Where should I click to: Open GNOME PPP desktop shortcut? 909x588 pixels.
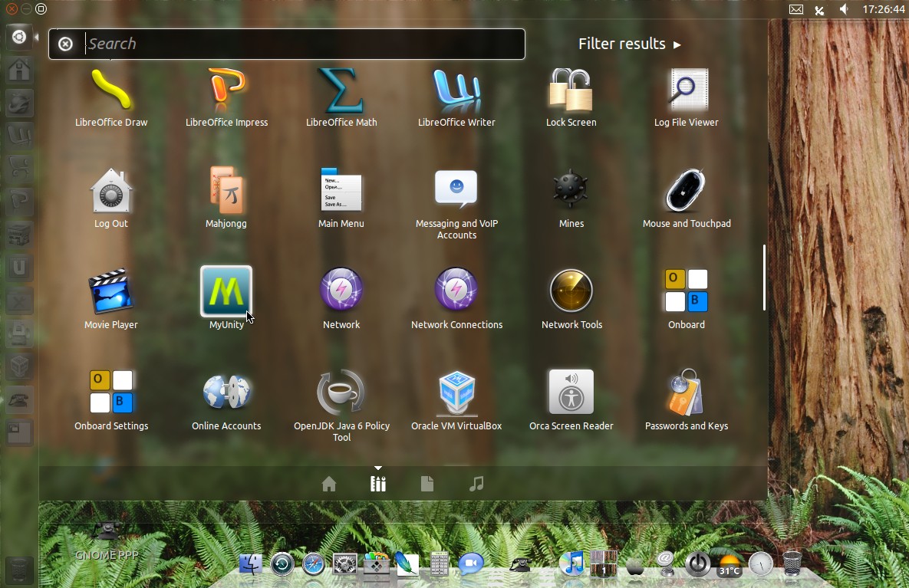tap(107, 542)
